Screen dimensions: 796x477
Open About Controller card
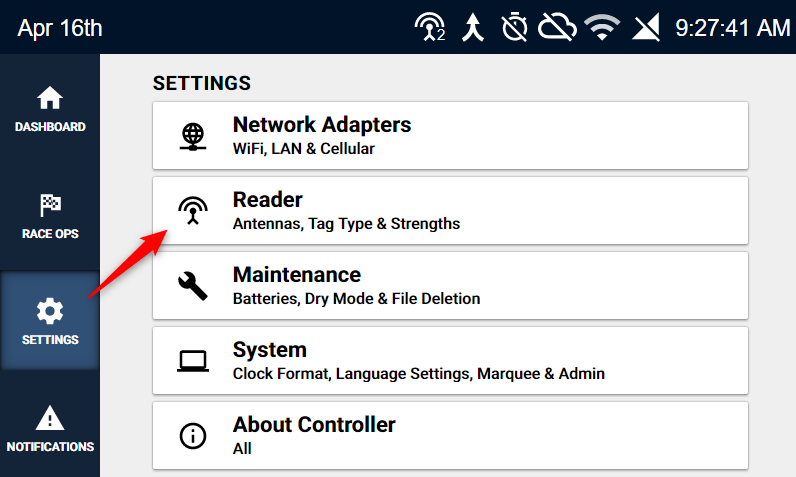(x=450, y=436)
